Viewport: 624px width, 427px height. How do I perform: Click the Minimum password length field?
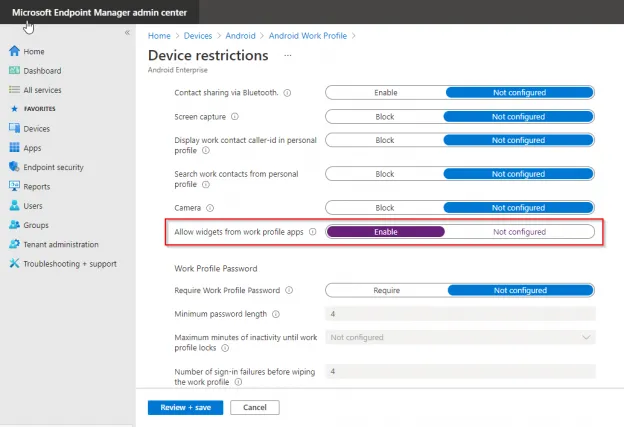(x=459, y=314)
